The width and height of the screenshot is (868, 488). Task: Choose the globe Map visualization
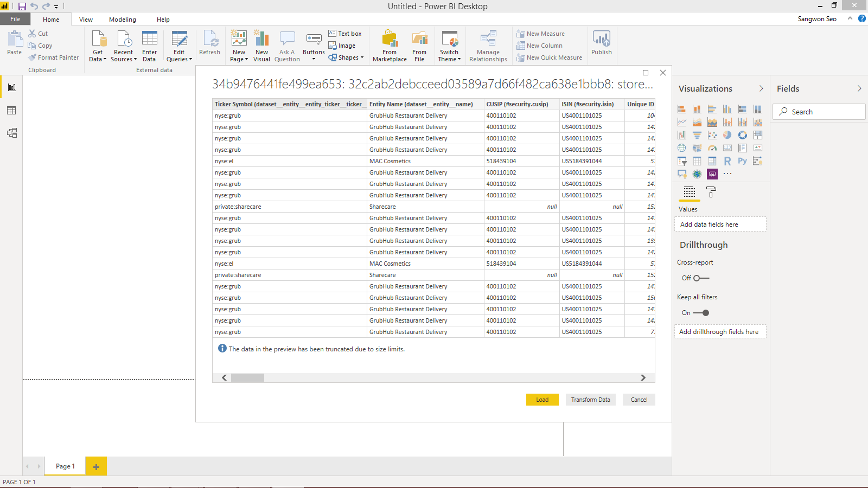682,148
